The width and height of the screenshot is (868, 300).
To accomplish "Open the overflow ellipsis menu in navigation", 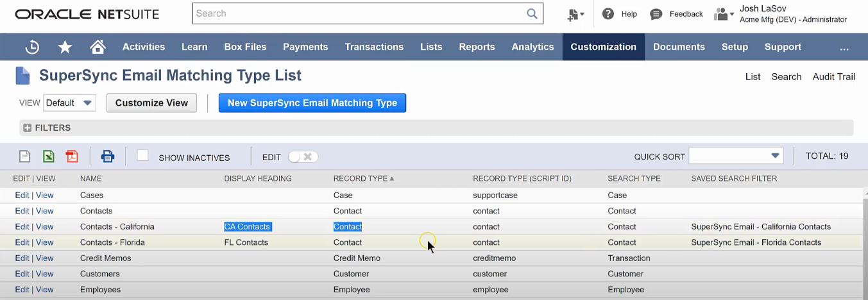I will click(x=844, y=47).
